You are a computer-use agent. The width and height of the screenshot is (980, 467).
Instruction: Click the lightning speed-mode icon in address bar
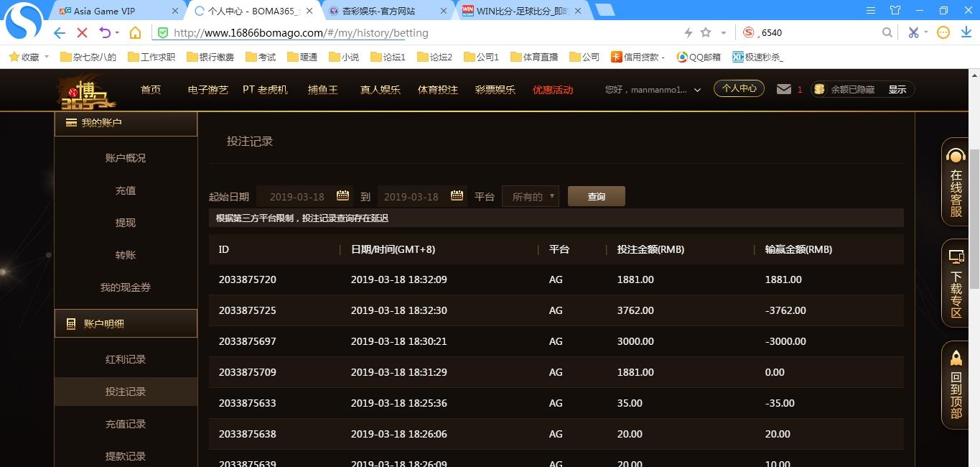click(x=689, y=33)
